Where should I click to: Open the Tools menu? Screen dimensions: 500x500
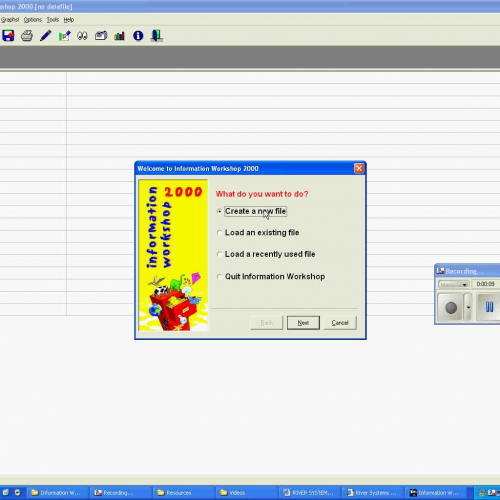click(53, 20)
